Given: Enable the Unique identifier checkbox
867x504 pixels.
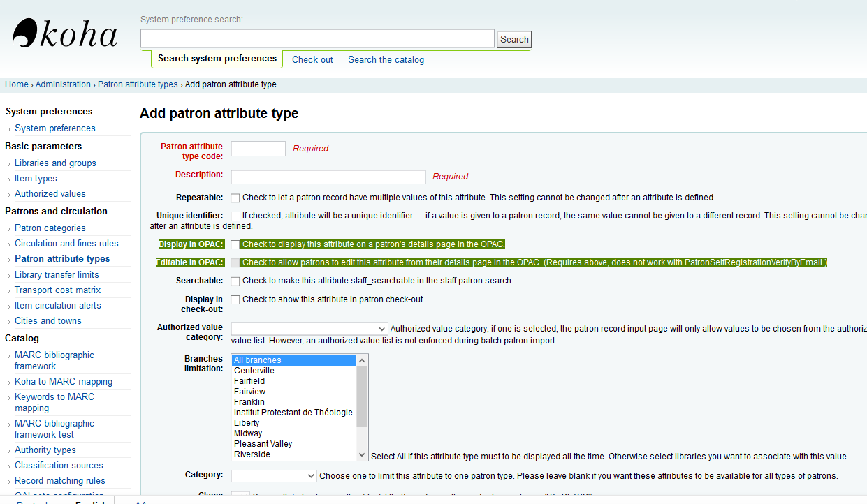Looking at the screenshot, I should point(235,216).
